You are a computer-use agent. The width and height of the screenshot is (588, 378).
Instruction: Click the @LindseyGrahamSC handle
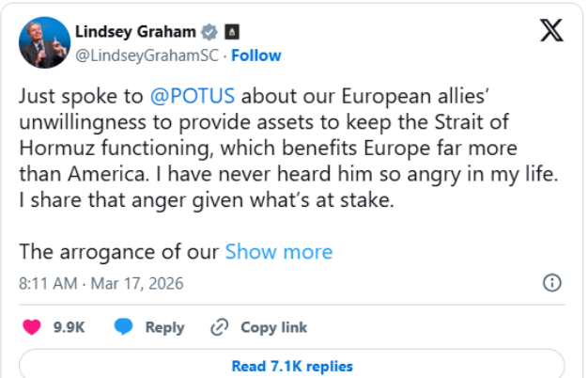pyautogui.click(x=146, y=55)
